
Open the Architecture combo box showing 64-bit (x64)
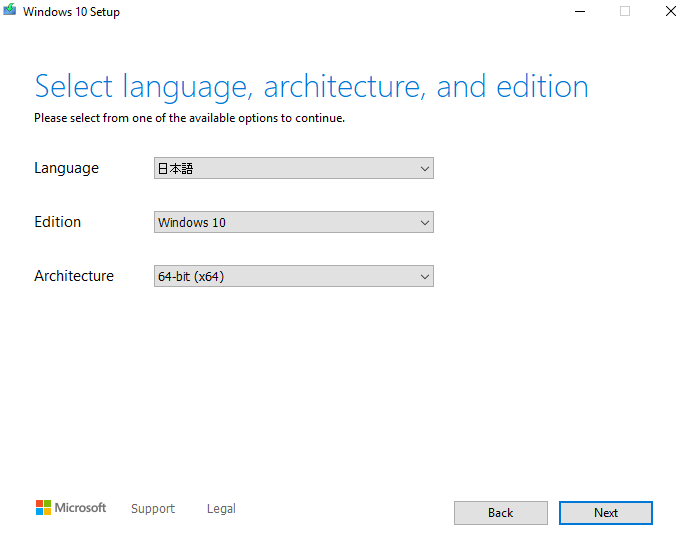[294, 276]
